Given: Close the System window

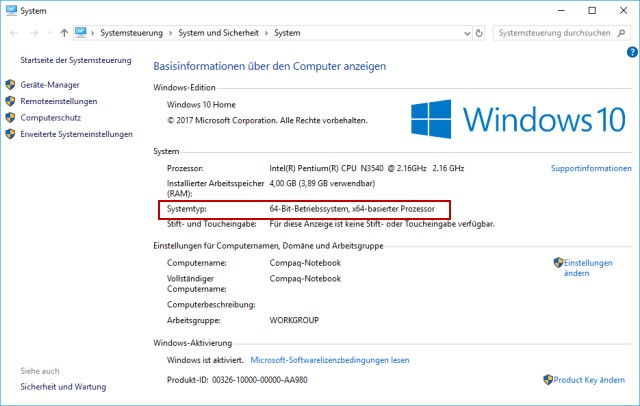Looking at the screenshot, I should (x=623, y=11).
